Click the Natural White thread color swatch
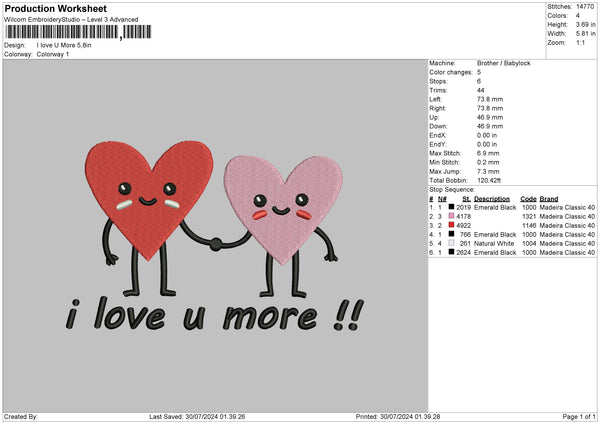Image resolution: width=600 pixels, height=424 pixels. coord(453,244)
